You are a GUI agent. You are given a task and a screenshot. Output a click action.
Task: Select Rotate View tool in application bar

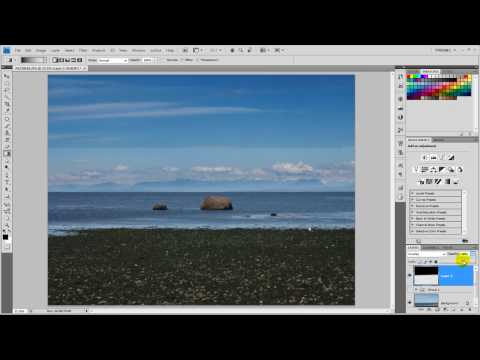point(249,50)
